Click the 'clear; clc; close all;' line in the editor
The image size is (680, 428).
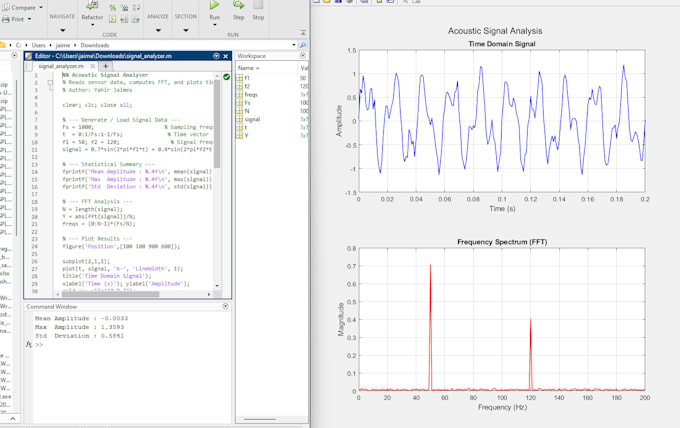point(97,105)
